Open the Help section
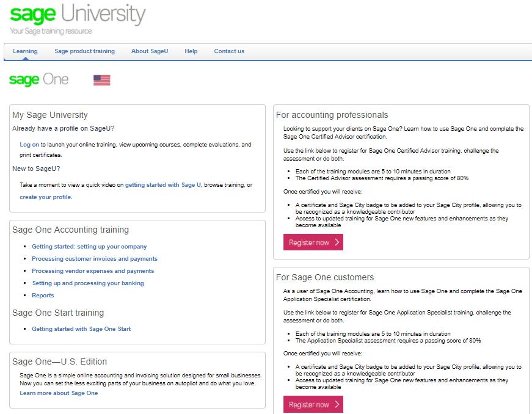The width and height of the screenshot is (532, 414). point(191,51)
